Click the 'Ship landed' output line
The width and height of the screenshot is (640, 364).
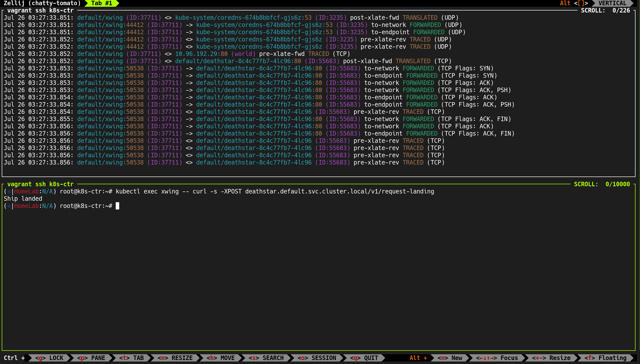(x=23, y=199)
